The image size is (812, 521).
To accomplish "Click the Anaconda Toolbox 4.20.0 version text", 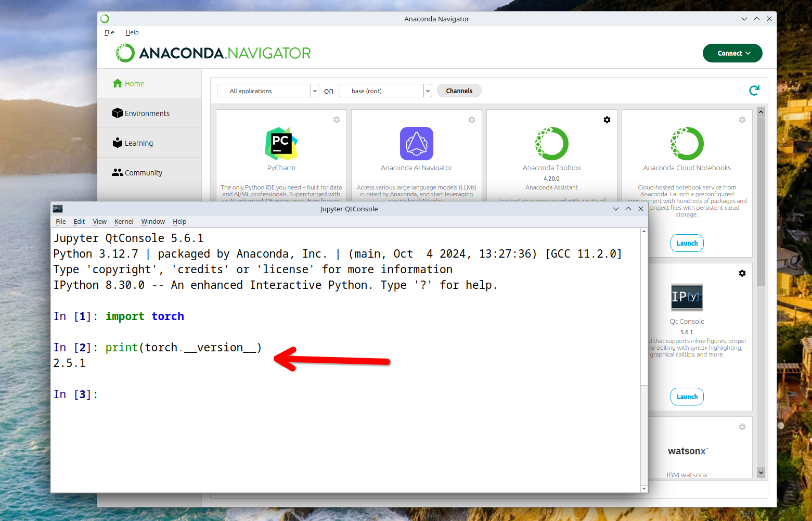I will coord(552,179).
